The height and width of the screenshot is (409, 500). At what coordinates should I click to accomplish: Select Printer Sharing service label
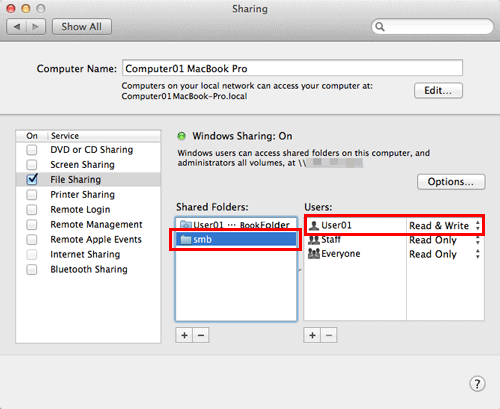82,195
